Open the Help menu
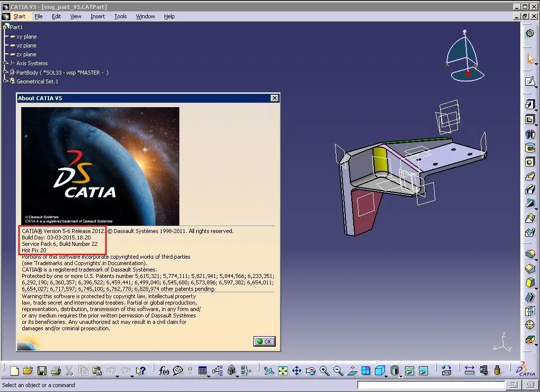The width and height of the screenshot is (540, 392). coord(169,16)
